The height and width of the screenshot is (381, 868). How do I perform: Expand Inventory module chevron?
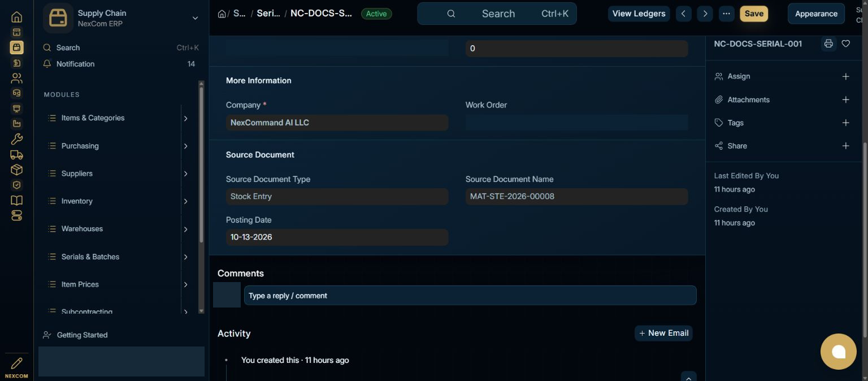click(185, 201)
